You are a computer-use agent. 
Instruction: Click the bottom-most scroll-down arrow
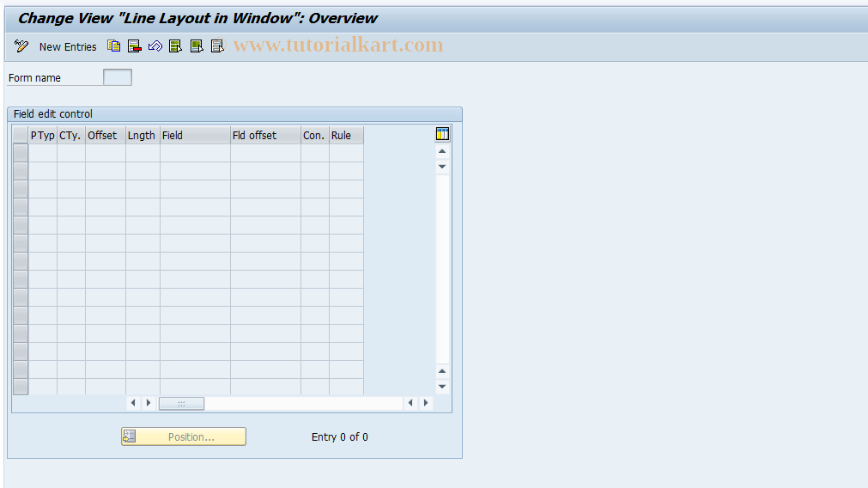tap(442, 387)
